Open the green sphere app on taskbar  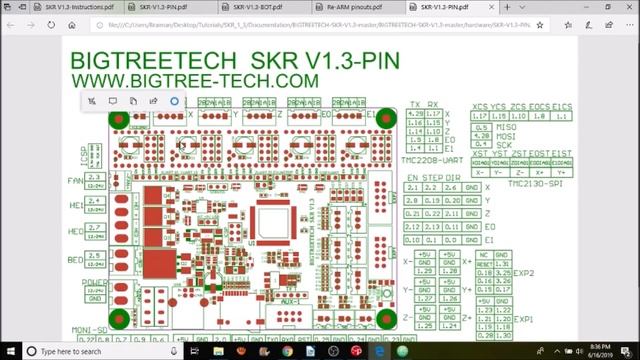point(402,351)
